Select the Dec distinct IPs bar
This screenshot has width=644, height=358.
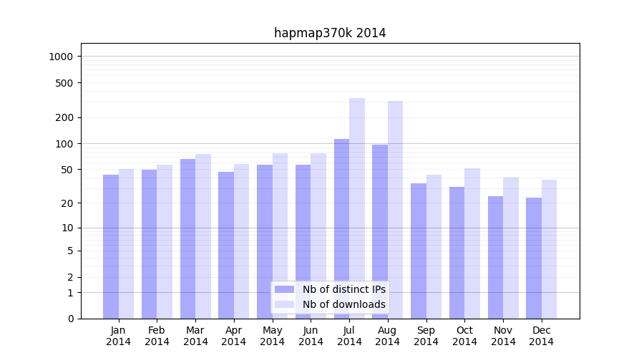(534, 258)
